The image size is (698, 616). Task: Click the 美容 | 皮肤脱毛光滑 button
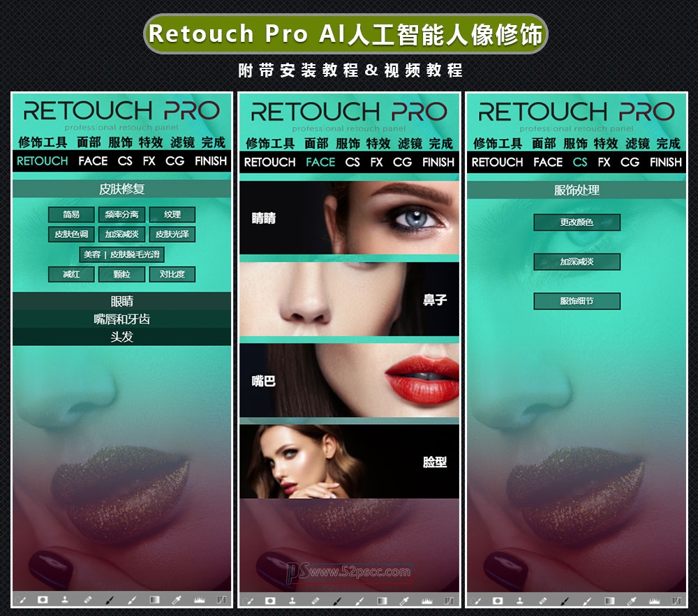(x=121, y=255)
